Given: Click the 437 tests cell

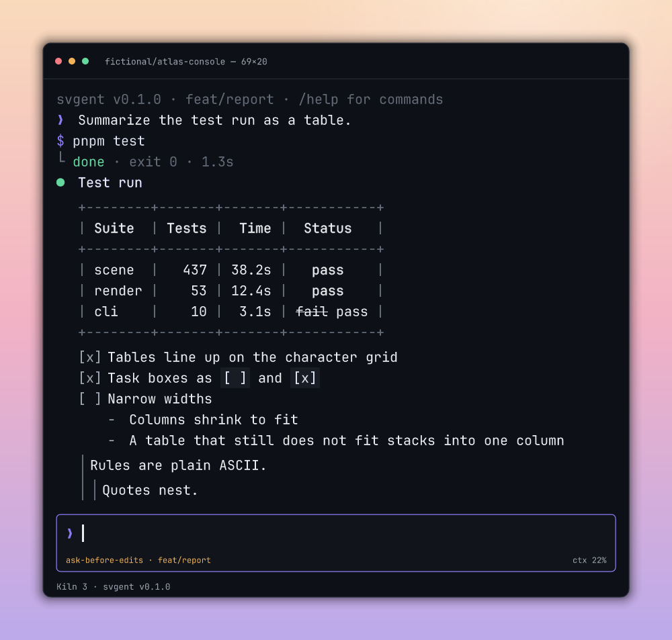Looking at the screenshot, I should [195, 270].
